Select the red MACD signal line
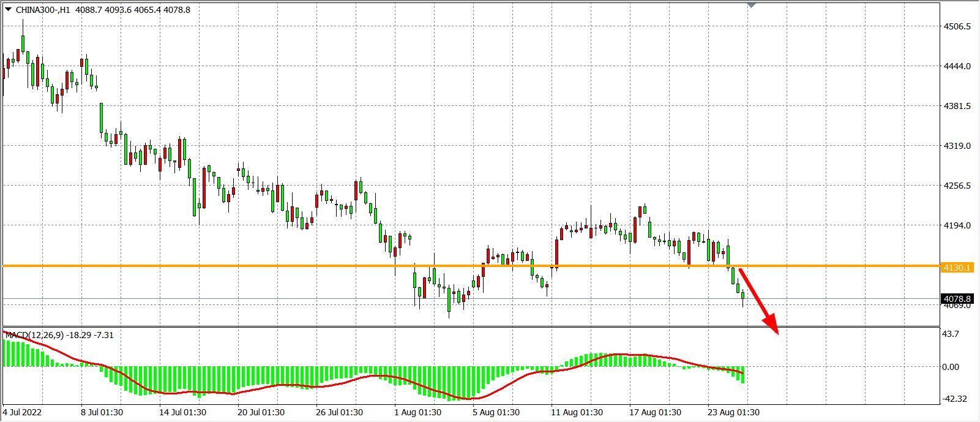 click(x=184, y=392)
